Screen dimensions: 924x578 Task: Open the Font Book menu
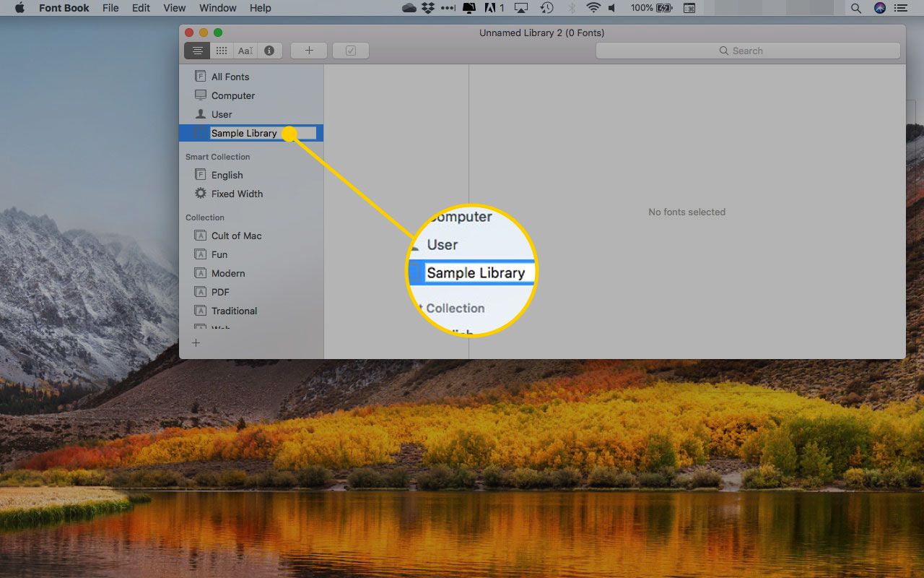64,8
